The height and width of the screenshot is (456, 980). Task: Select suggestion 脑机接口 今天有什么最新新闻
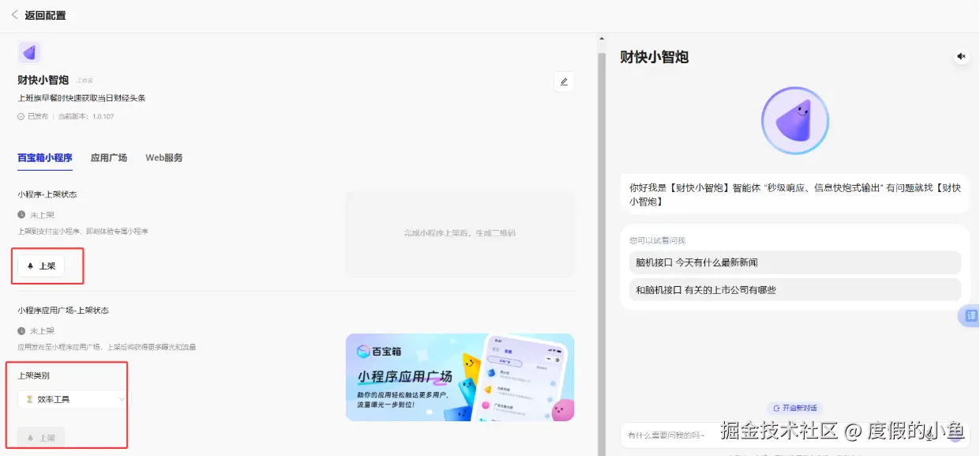point(795,262)
